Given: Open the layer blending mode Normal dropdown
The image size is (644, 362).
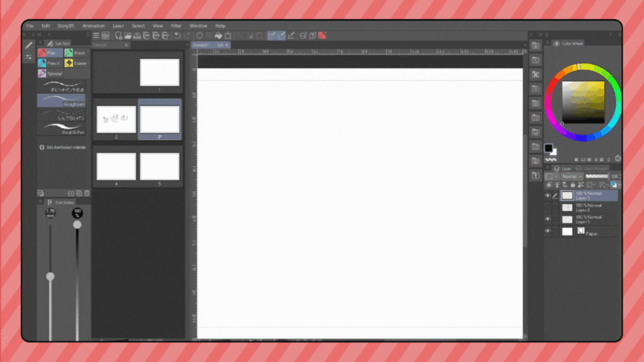Looking at the screenshot, I should tap(572, 176).
